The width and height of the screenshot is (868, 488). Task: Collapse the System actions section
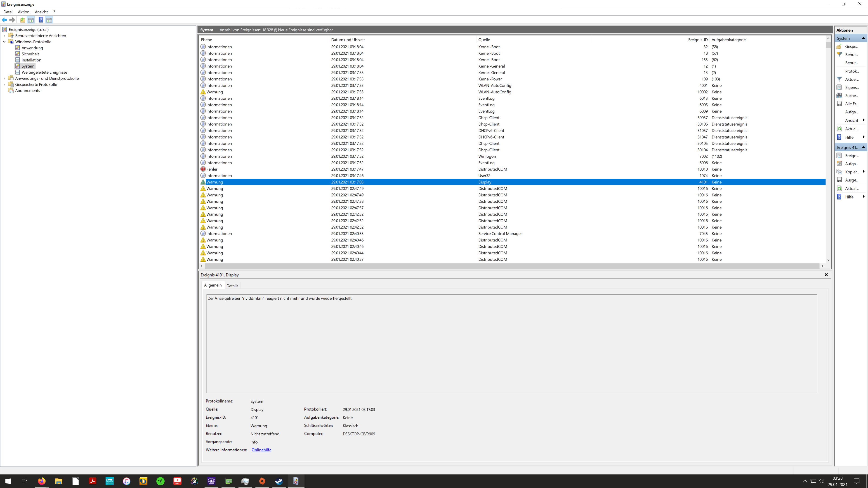tap(863, 38)
